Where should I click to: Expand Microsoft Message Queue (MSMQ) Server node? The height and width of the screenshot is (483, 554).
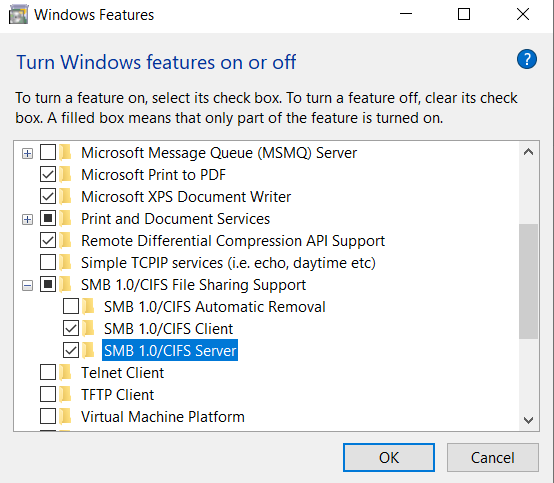27,153
